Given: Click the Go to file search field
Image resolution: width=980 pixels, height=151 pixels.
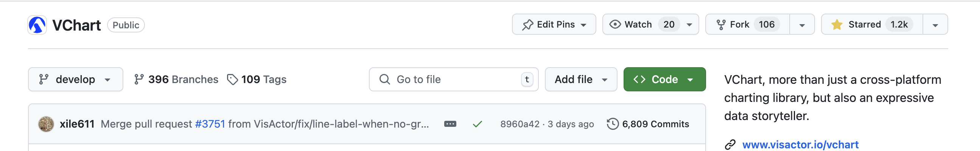Looking at the screenshot, I should pyautogui.click(x=453, y=79).
